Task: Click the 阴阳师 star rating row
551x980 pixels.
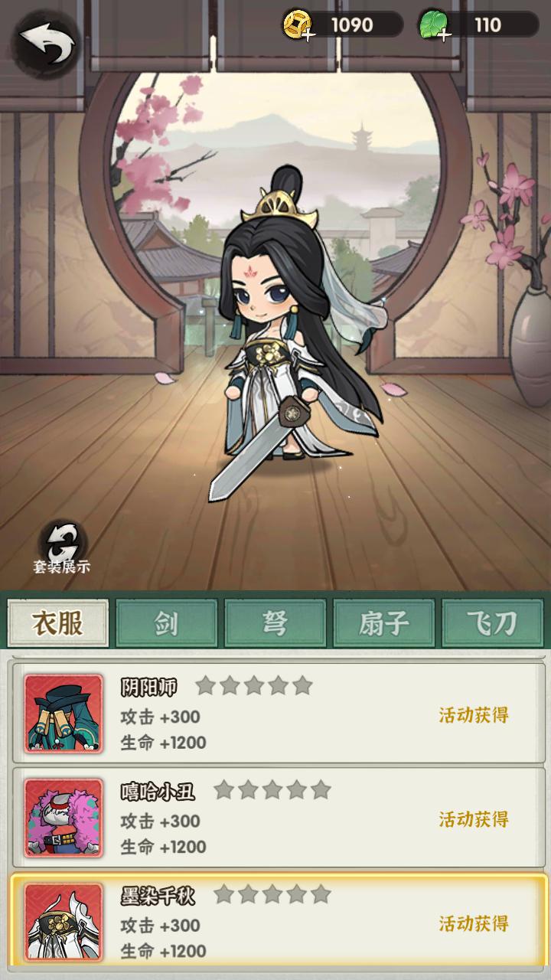Action: pos(254,685)
